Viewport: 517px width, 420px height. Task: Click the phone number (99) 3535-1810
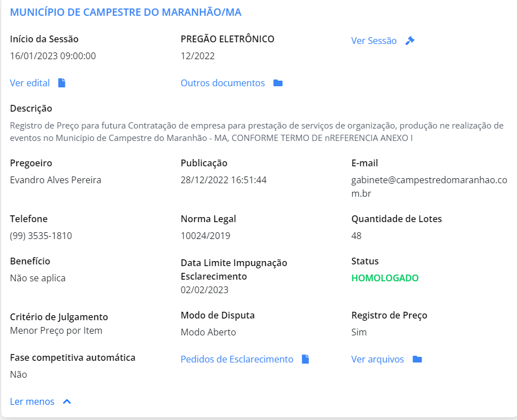[x=41, y=236]
